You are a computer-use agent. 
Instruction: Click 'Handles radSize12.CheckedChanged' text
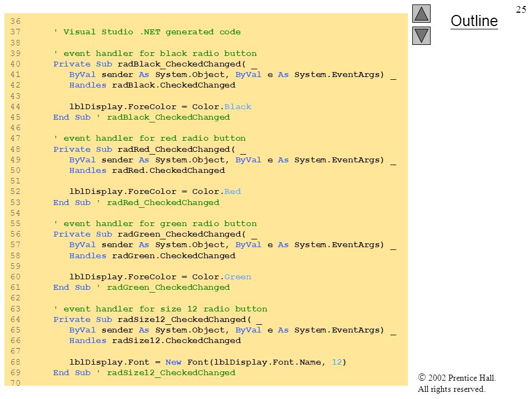click(x=155, y=341)
